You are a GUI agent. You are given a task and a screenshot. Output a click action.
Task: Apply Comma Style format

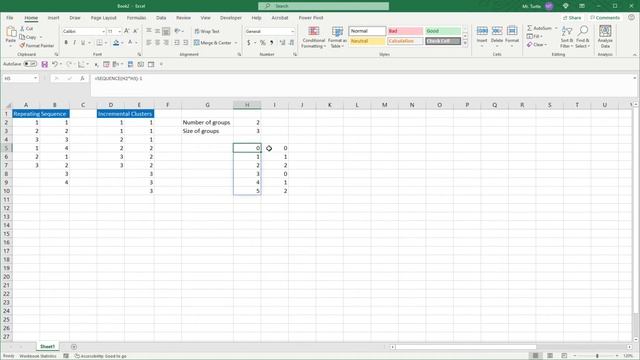[271, 42]
